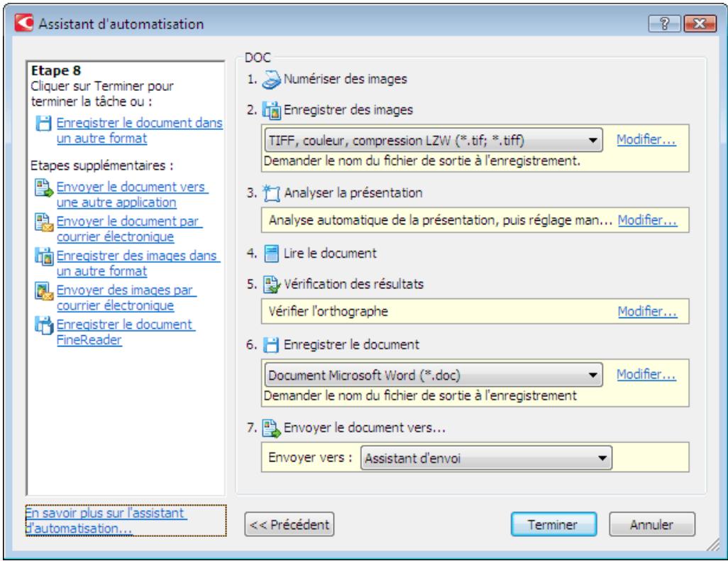Close the Assistant d'automatisation dialog
Screen dimensions: 728x561
click(x=700, y=23)
